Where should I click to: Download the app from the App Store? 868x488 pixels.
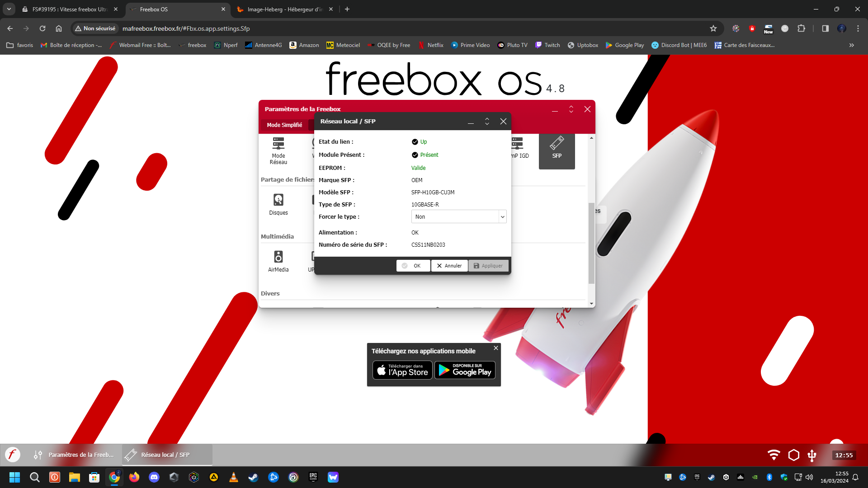point(402,370)
